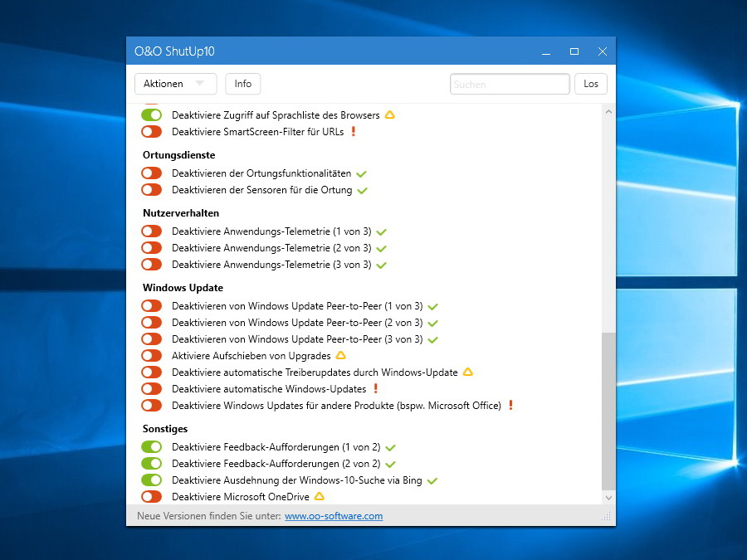
Task: Click red exclamation icon beside SmartScreen-Filter für URLs
Action: [354, 131]
